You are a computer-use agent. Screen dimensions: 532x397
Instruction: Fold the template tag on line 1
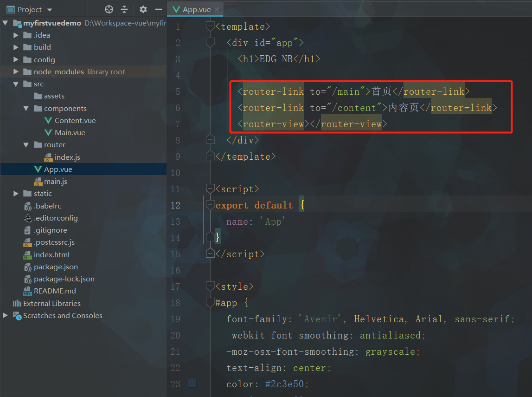click(x=211, y=26)
